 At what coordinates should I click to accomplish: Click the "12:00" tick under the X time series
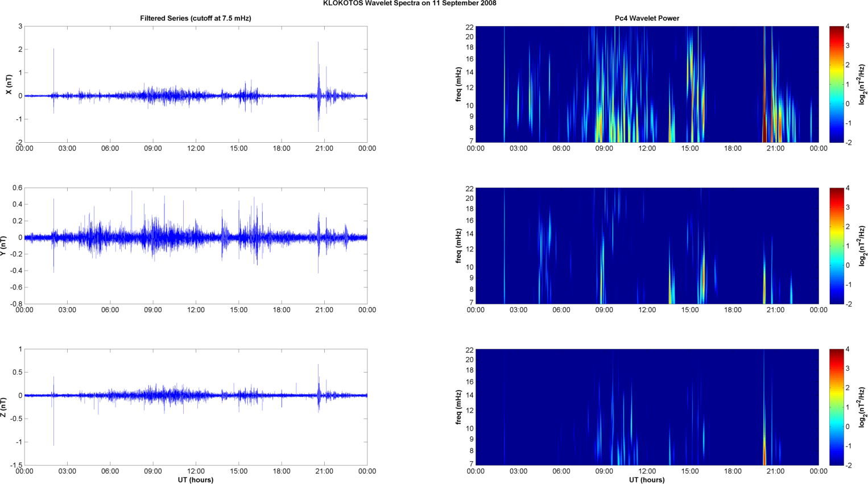point(196,148)
